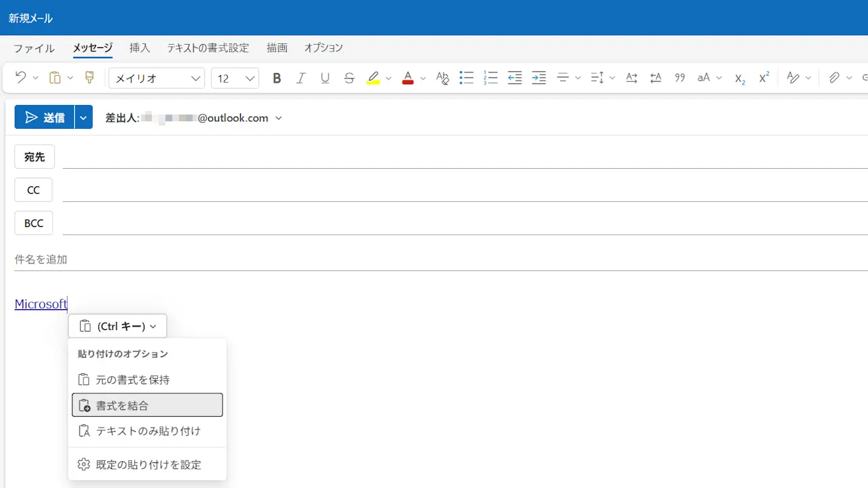Select the Format Painter brush icon

coord(90,78)
